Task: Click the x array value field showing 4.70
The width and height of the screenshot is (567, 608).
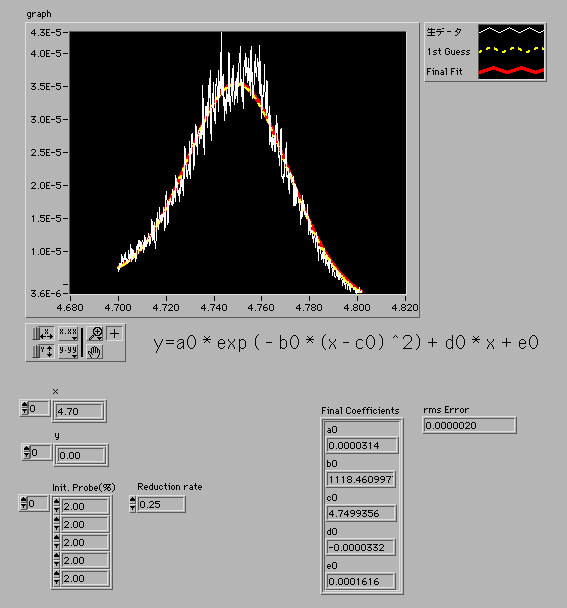Action: [79, 411]
